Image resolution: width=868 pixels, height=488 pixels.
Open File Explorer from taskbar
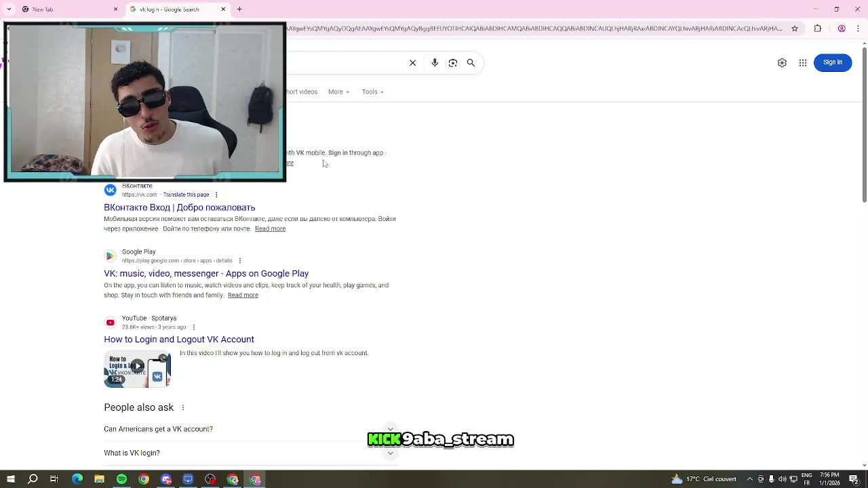[x=99, y=479]
